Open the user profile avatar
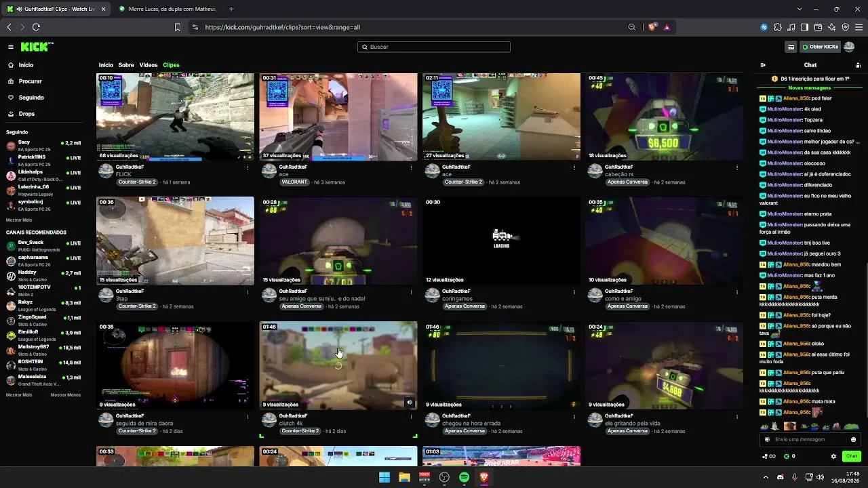 tap(848, 47)
